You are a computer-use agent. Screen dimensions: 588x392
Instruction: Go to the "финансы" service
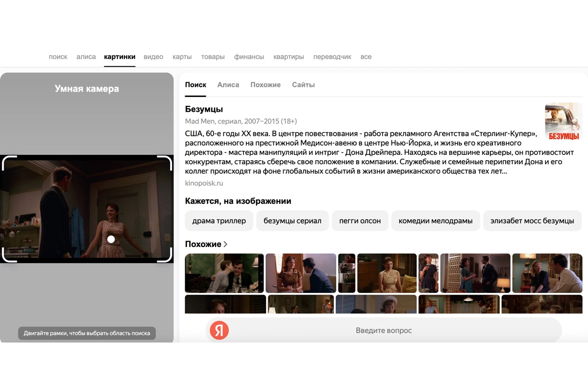249,57
